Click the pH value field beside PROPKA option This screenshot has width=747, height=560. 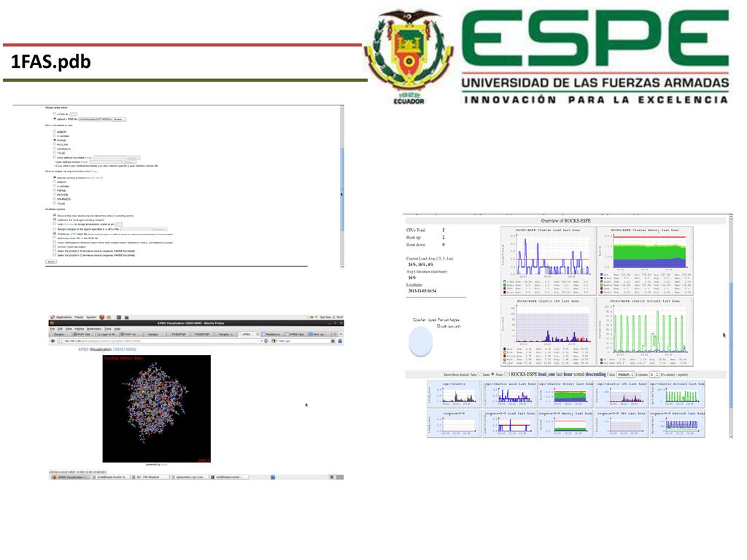coord(119,225)
